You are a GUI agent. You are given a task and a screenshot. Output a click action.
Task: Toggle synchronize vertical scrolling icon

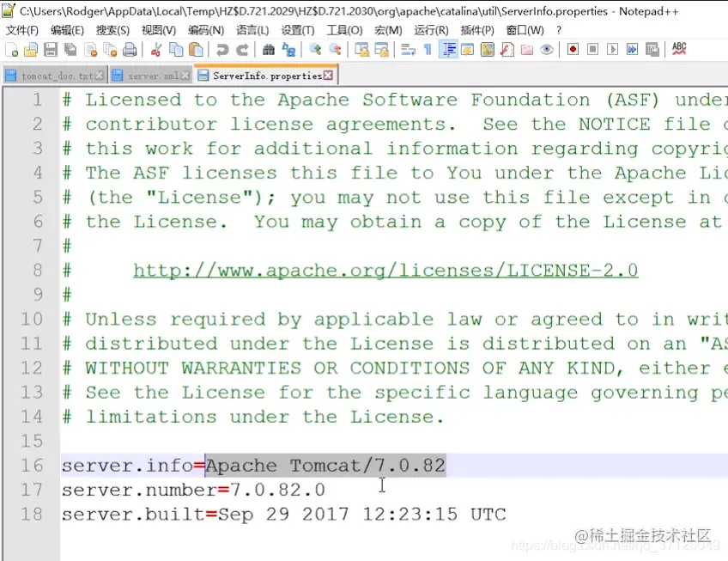tap(361, 50)
